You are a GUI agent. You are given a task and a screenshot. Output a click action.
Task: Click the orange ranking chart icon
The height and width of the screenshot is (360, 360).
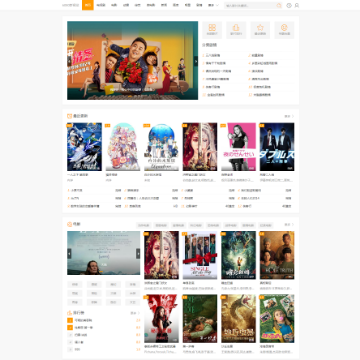[x=69, y=313]
